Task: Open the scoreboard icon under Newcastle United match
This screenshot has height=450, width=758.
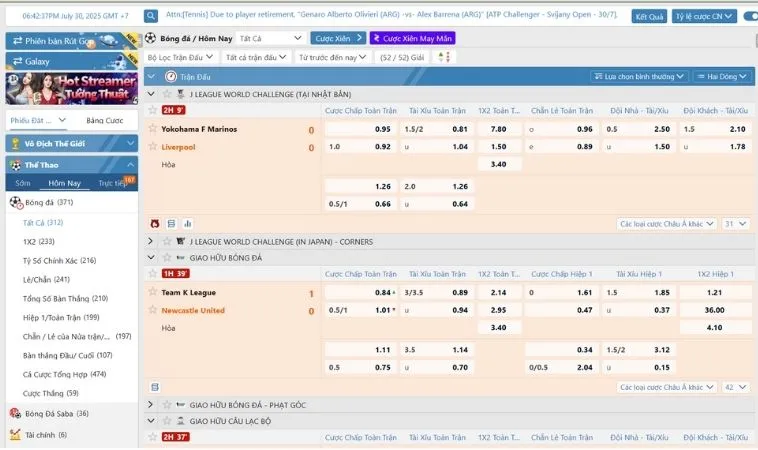Action: tap(155, 387)
